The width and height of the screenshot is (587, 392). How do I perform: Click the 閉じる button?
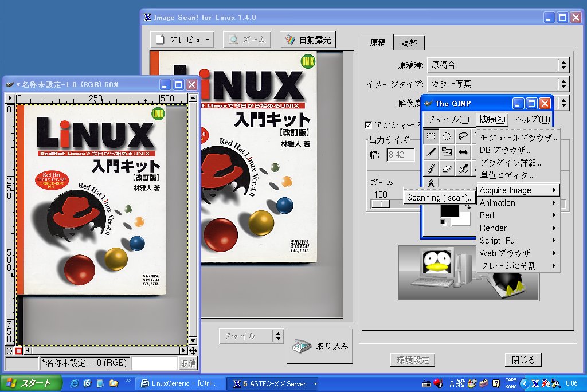click(523, 360)
